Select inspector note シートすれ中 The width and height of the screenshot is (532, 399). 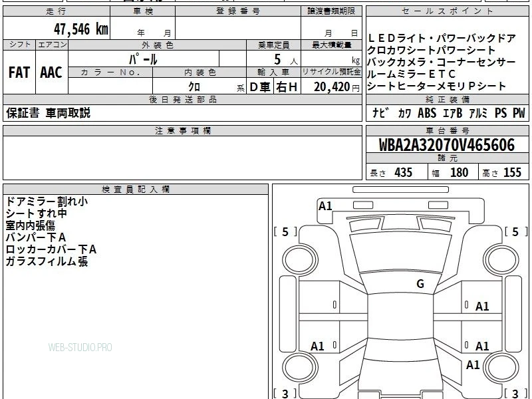pyautogui.click(x=37, y=213)
